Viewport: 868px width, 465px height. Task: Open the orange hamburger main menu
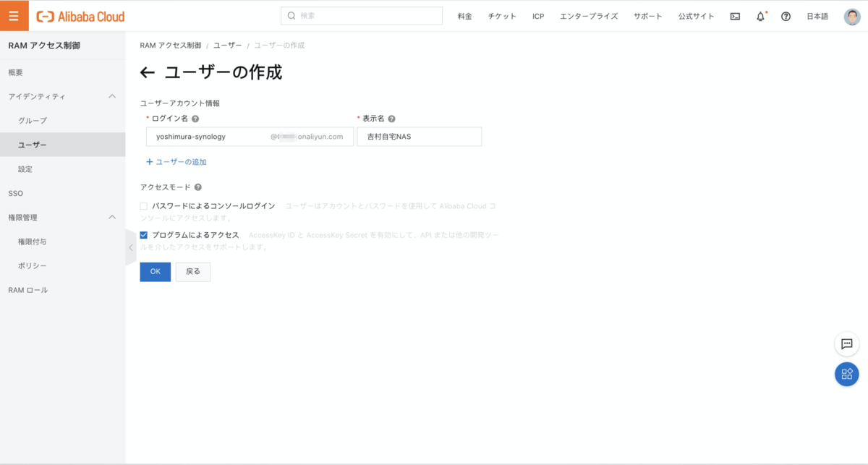pyautogui.click(x=14, y=16)
